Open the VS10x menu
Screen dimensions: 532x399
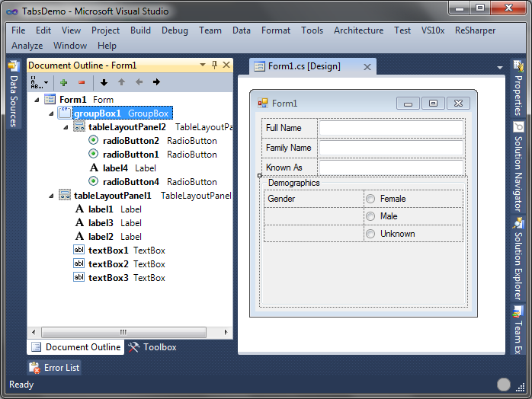click(x=433, y=30)
